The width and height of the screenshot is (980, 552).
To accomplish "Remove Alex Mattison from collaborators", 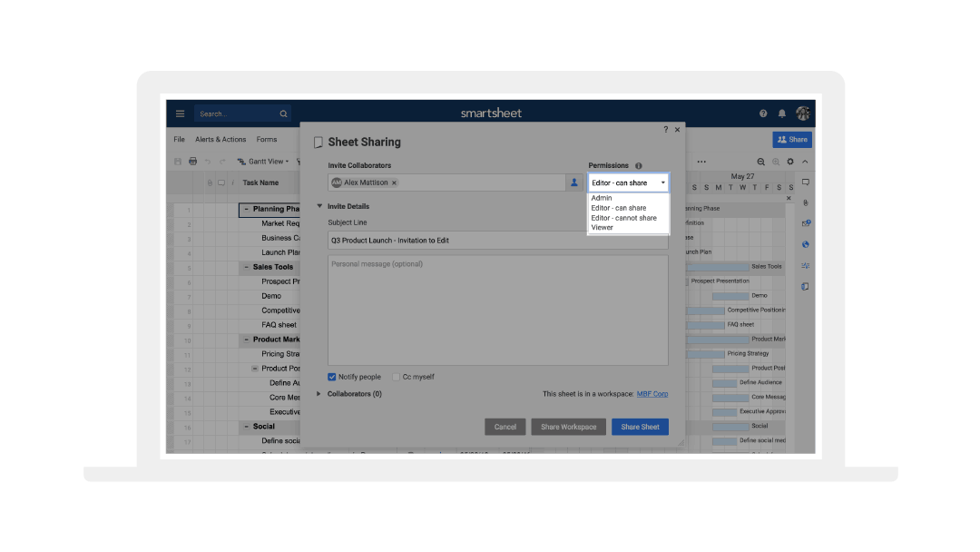I will click(x=394, y=182).
